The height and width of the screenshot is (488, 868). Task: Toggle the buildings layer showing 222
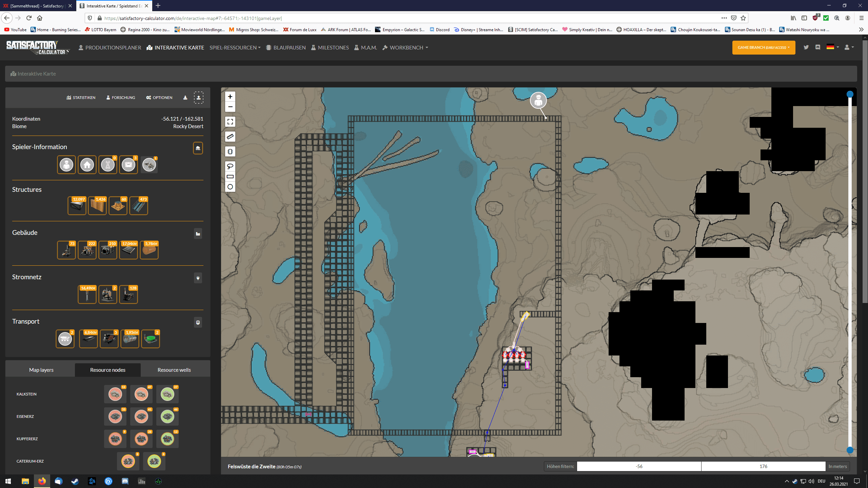pos(87,250)
